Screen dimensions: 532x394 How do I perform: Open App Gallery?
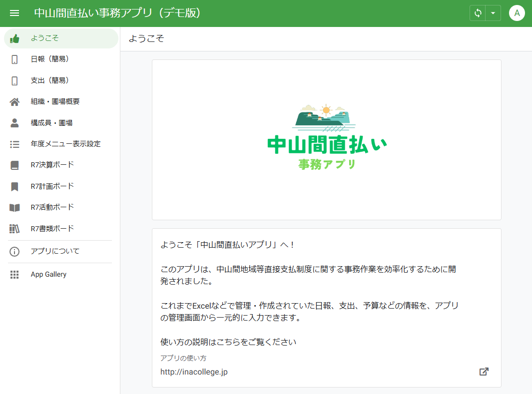[x=61, y=275]
